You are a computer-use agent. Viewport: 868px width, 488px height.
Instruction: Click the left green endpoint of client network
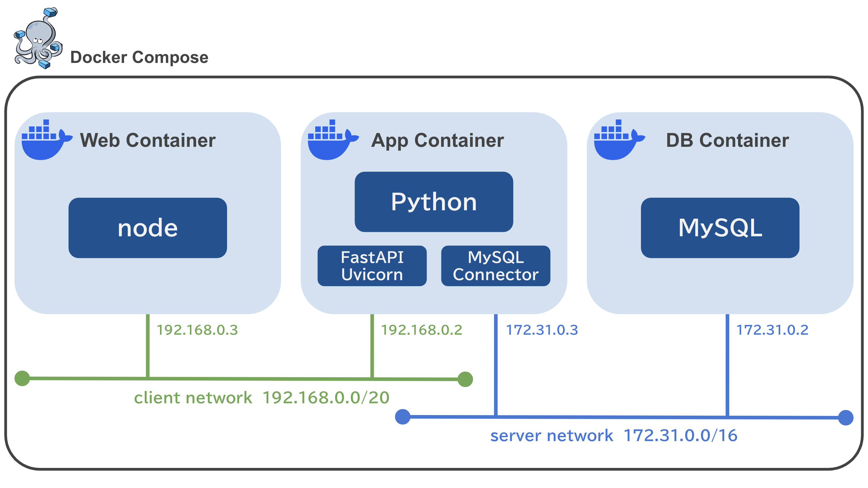point(22,378)
